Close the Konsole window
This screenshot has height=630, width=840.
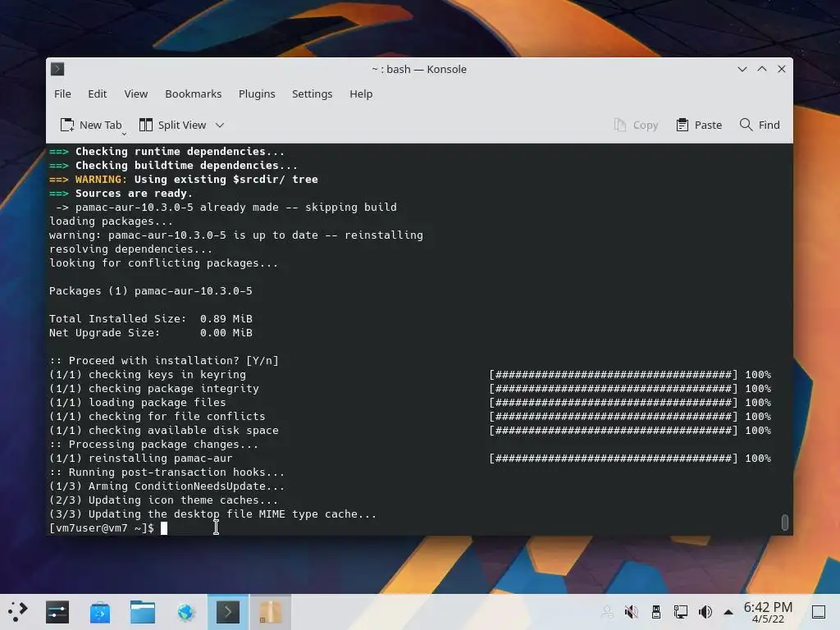click(x=782, y=69)
